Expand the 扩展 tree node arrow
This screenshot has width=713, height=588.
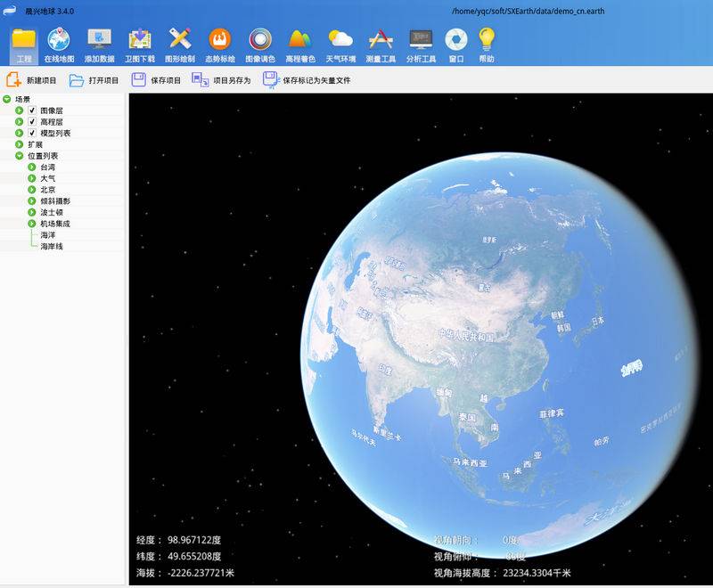tap(19, 144)
